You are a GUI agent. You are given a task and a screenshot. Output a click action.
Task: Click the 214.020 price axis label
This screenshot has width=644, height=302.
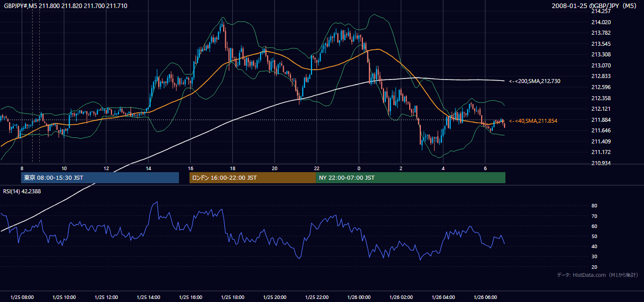point(601,22)
